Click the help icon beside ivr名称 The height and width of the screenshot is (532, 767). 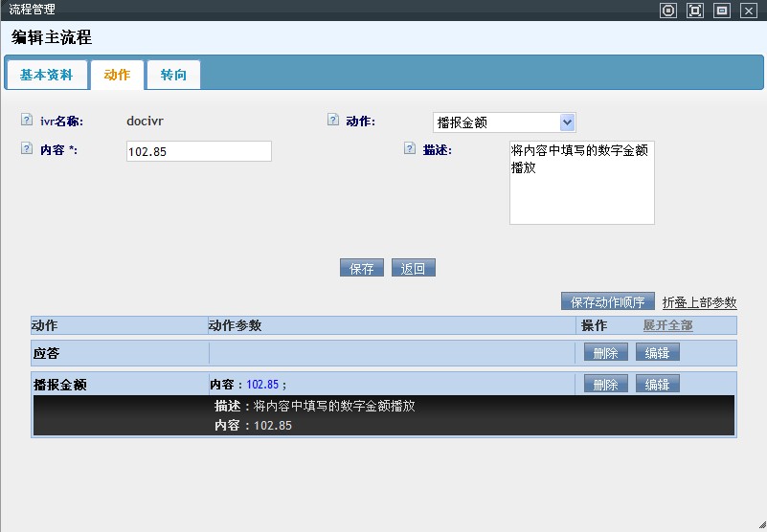(x=26, y=121)
